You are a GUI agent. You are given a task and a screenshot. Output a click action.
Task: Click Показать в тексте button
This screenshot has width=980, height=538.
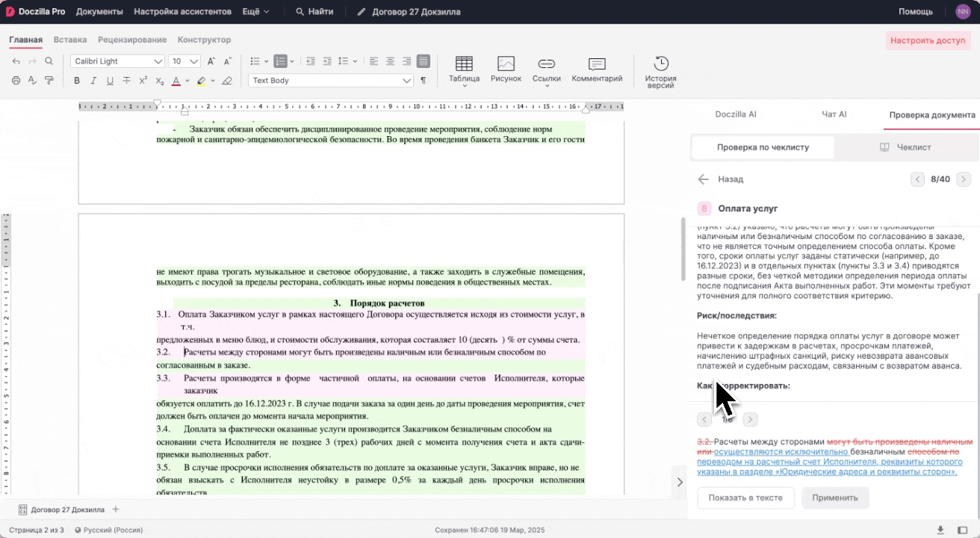click(745, 498)
